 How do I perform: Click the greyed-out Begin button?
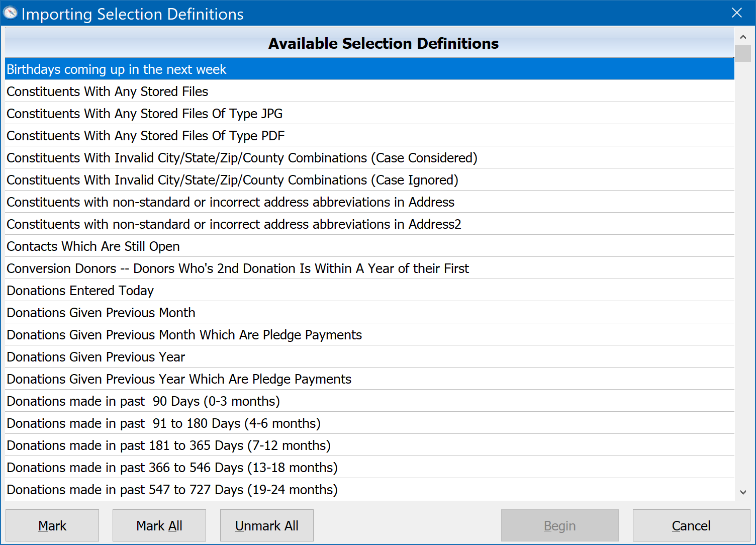pos(560,525)
